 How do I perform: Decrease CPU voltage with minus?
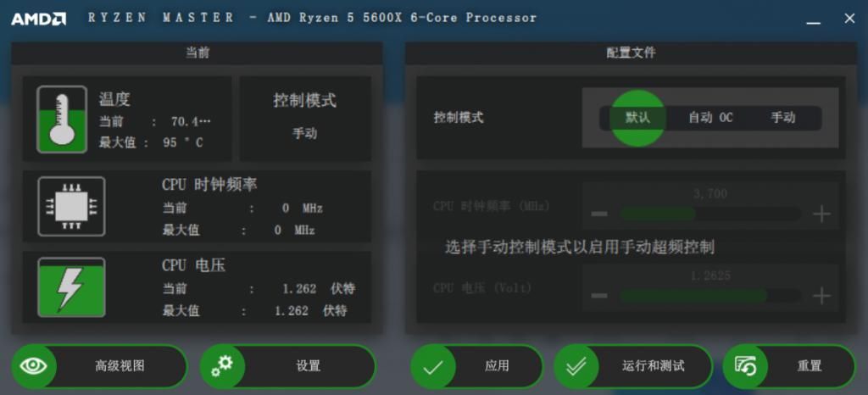pos(599,296)
